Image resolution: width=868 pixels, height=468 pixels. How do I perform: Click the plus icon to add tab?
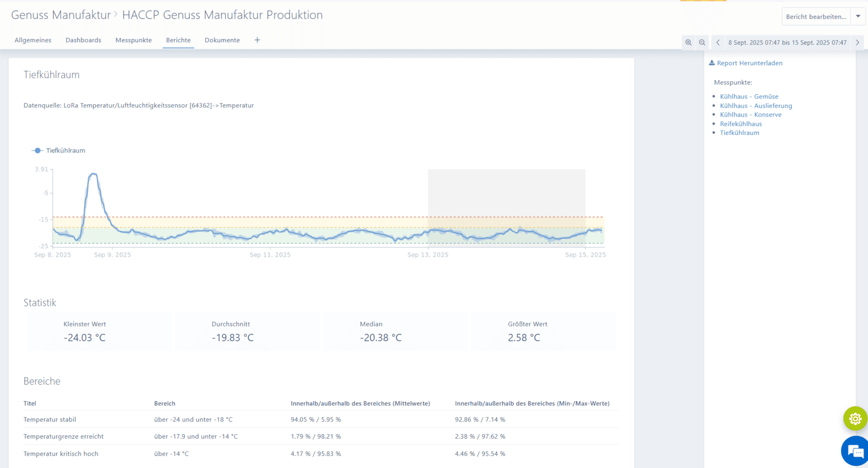pyautogui.click(x=257, y=40)
